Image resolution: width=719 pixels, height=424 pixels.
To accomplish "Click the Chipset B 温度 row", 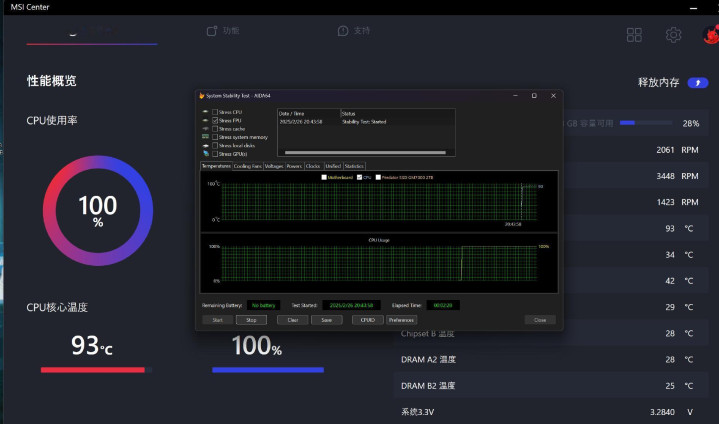I will 550,333.
